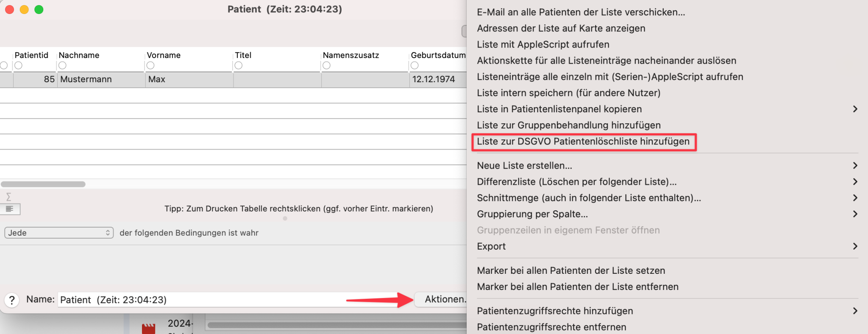The height and width of the screenshot is (334, 868).
Task: Select 'Liste zur DSGVO Patientenlöschliste hinzufügen'
Action: coord(583,141)
